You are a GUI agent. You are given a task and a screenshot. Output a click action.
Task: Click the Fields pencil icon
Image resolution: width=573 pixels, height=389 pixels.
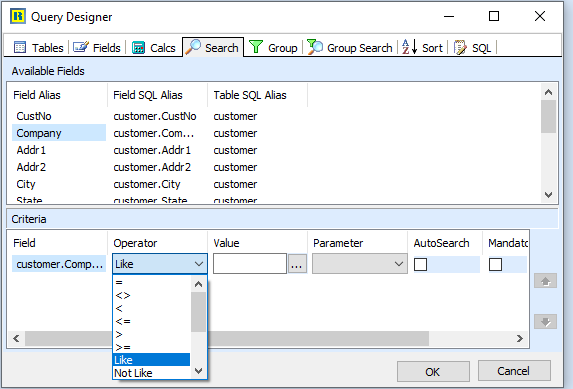[81, 47]
